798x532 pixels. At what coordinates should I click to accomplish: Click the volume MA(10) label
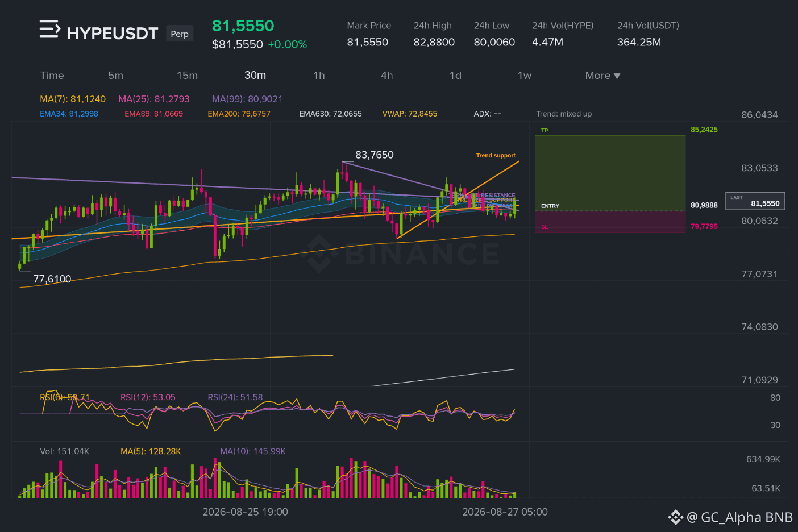click(252, 451)
